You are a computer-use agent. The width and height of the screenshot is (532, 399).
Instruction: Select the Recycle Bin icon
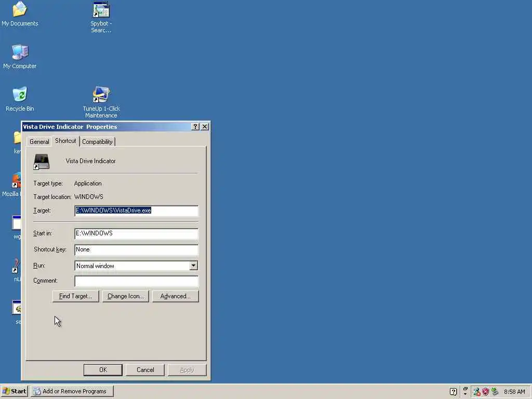[20, 99]
